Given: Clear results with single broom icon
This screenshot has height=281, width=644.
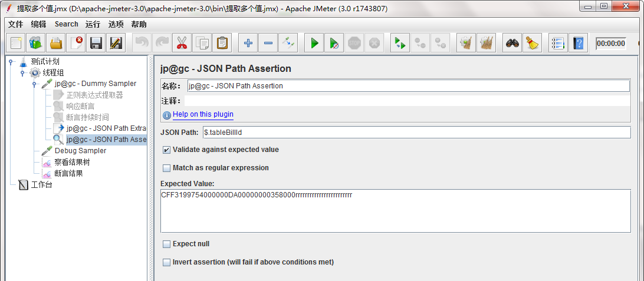Looking at the screenshot, I should tap(466, 42).
